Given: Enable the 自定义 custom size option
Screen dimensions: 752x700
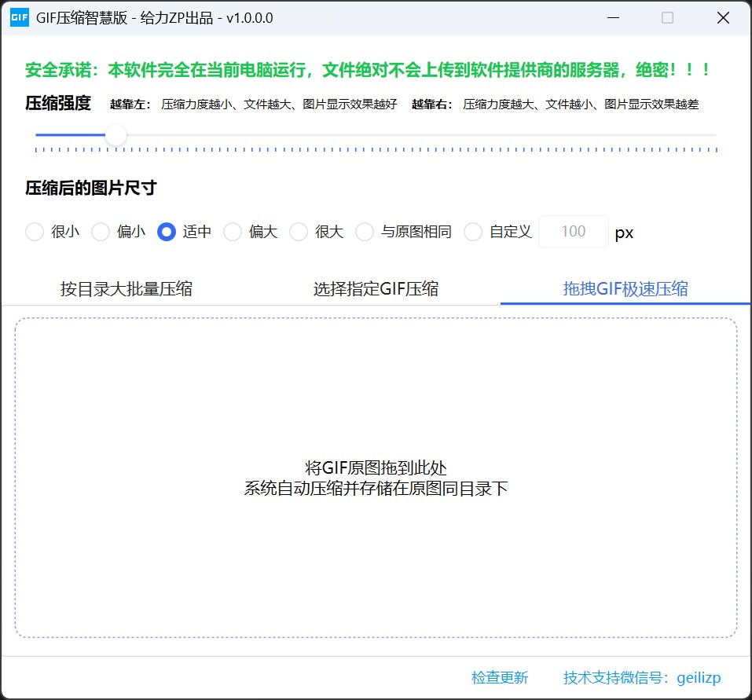Looking at the screenshot, I should tap(473, 232).
